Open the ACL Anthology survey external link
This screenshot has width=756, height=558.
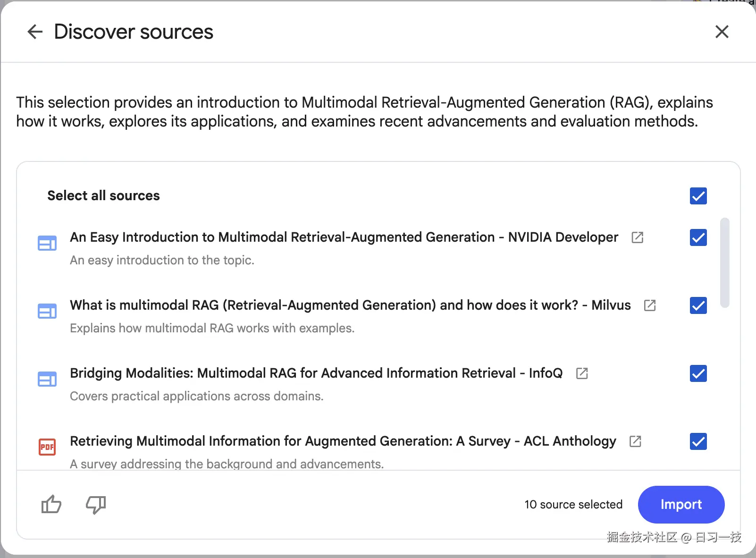(635, 441)
